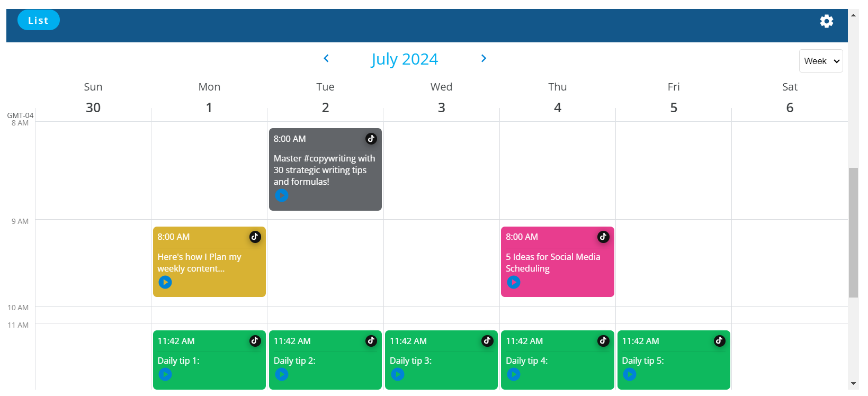Switch to List view
868x396 pixels.
(x=39, y=20)
